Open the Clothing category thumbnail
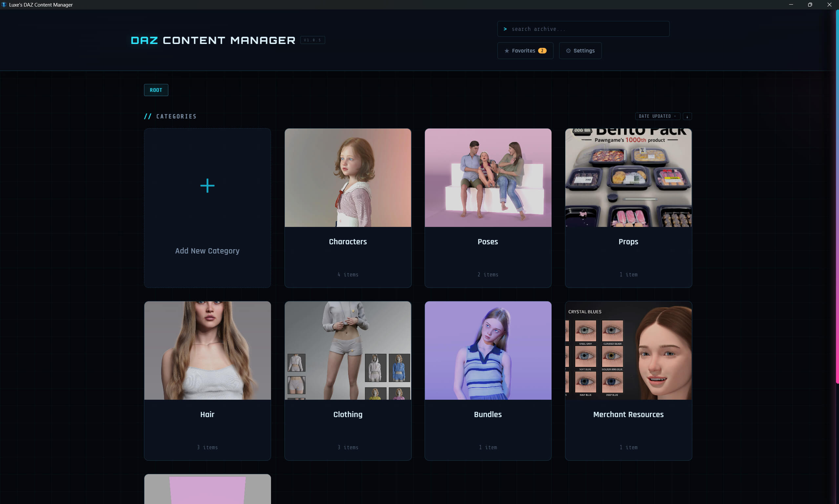This screenshot has height=504, width=839. pyautogui.click(x=347, y=351)
